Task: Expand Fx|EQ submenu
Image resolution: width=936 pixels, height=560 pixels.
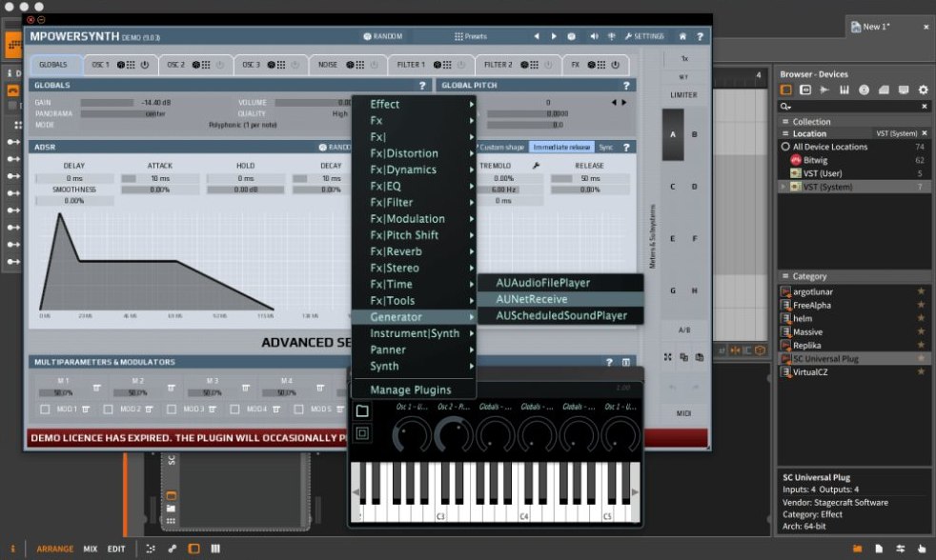Action: tap(413, 186)
